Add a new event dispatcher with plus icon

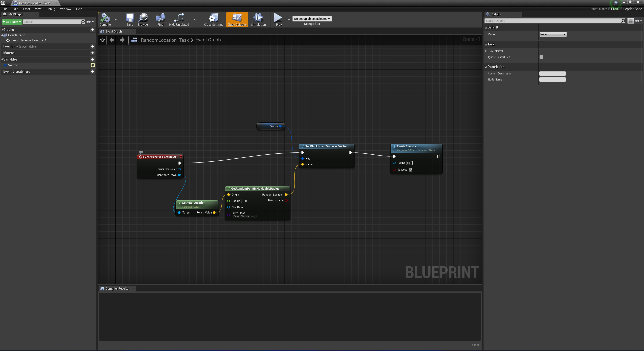93,71
